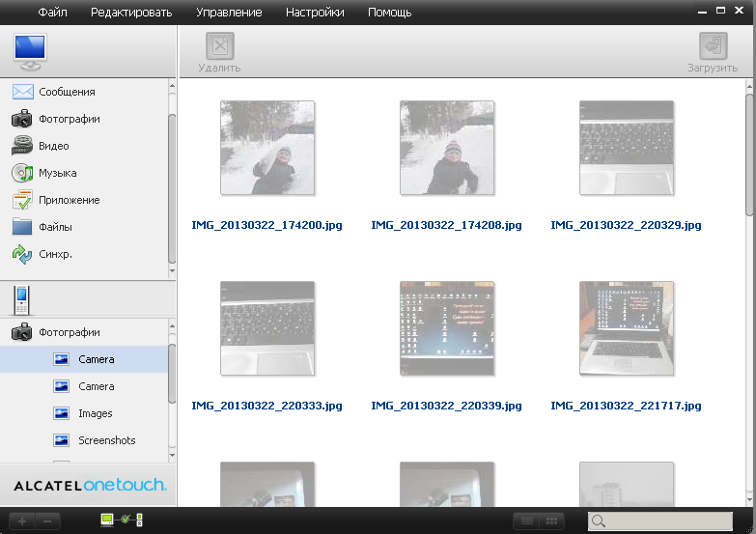Open Сообщения envelope icon
The height and width of the screenshot is (534, 756).
coord(22,92)
